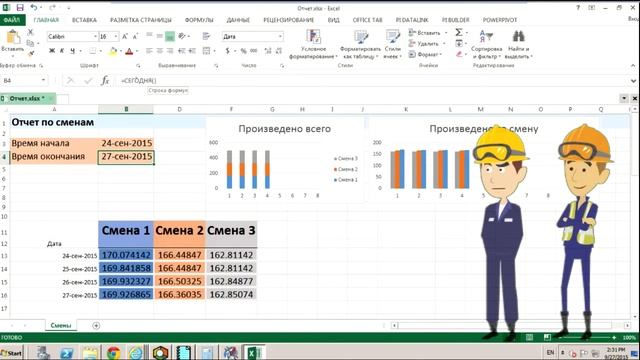The image size is (640, 360).
Task: Click the Increase Decimal icon
Action: point(268,51)
